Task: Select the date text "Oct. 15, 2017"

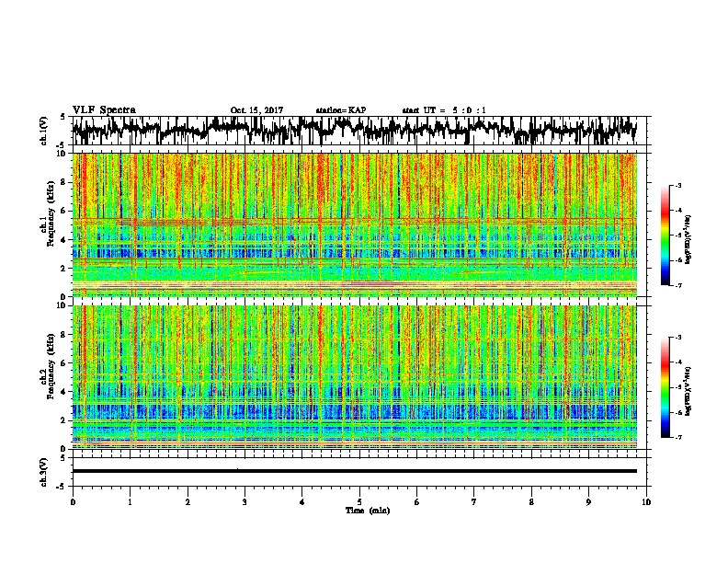Action: coord(256,110)
